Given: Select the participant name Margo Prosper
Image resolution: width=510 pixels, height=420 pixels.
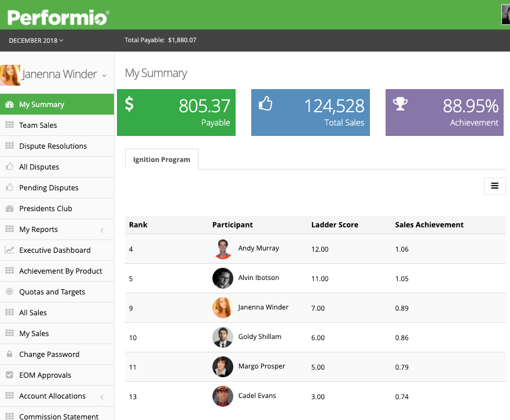Looking at the screenshot, I should click(x=262, y=366).
